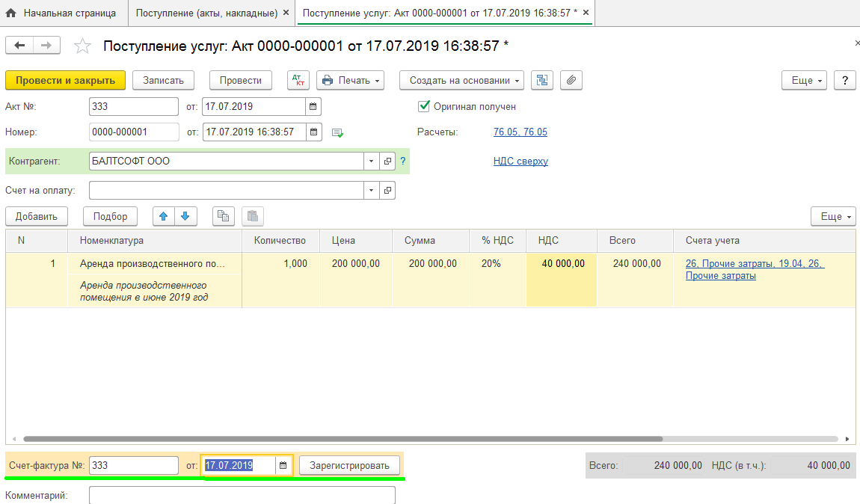Open the НДС сверху link
The image size is (860, 504).
click(520, 161)
